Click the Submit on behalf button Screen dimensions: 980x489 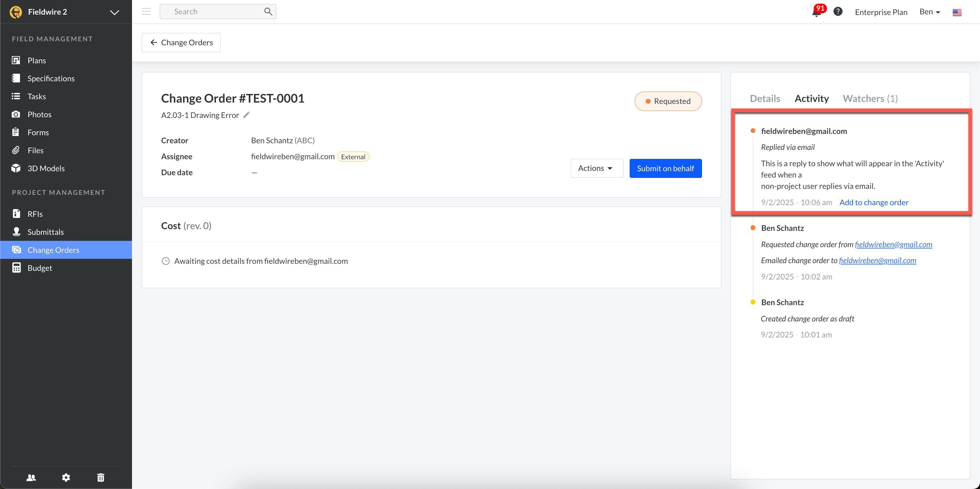[665, 168]
